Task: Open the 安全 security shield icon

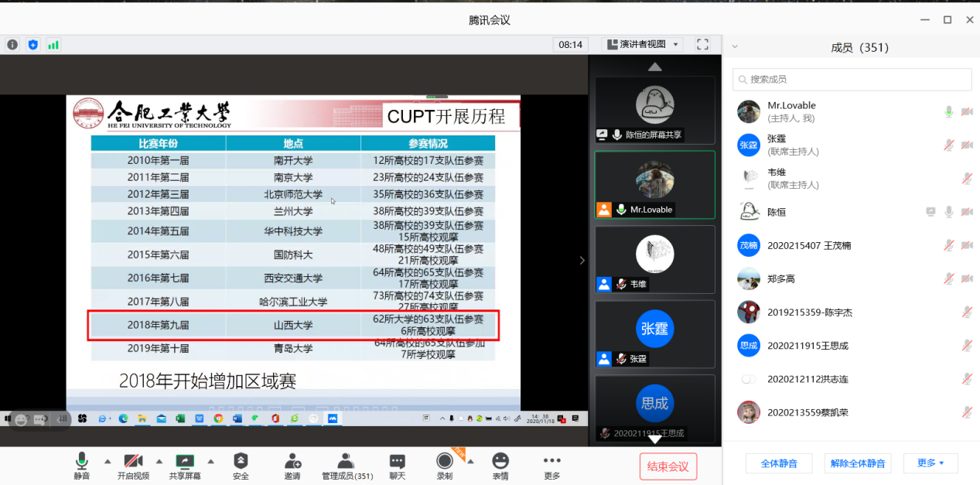Action: tap(241, 462)
